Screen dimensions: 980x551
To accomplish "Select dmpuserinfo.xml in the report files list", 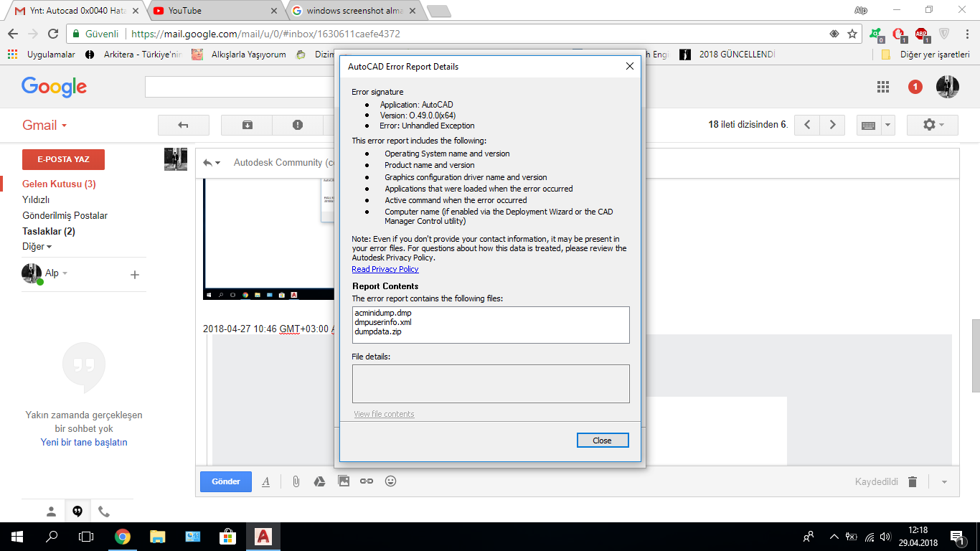I will point(383,322).
